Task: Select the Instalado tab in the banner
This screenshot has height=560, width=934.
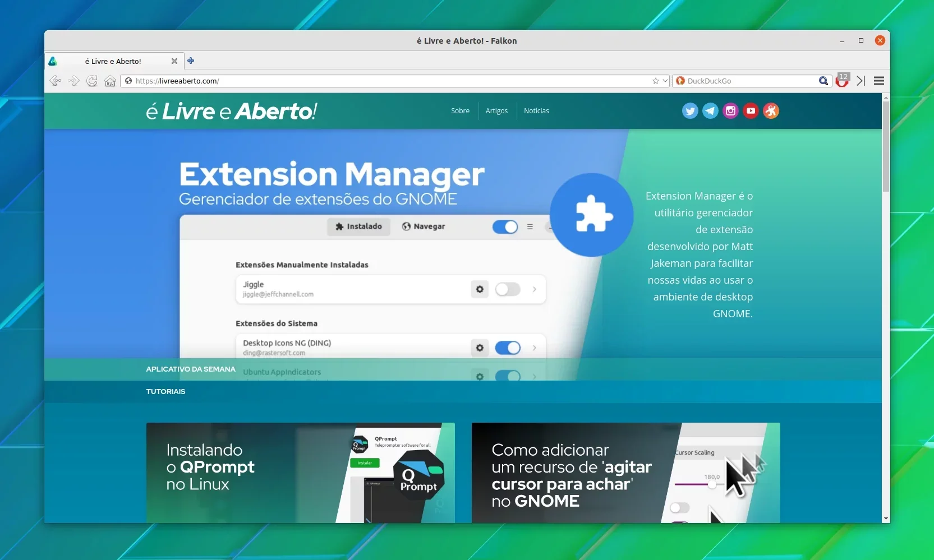Action: click(x=358, y=226)
